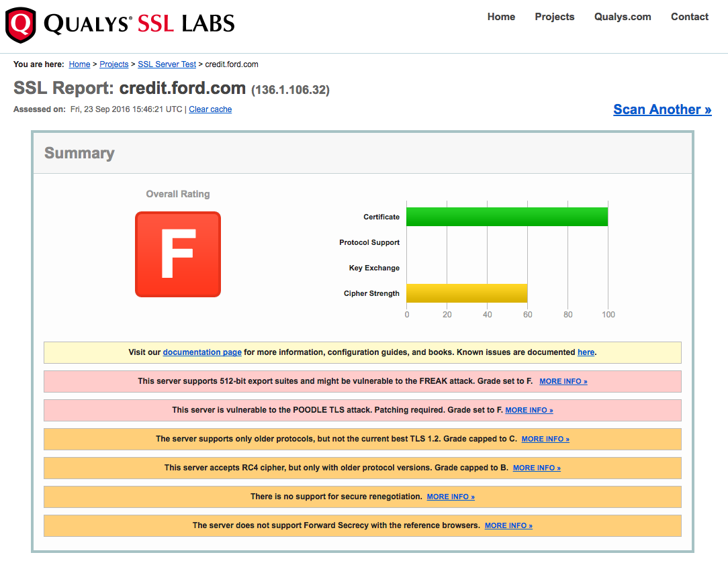Click the RC4 cipher notice text
Screen dimensions: 728x561
coord(336,468)
